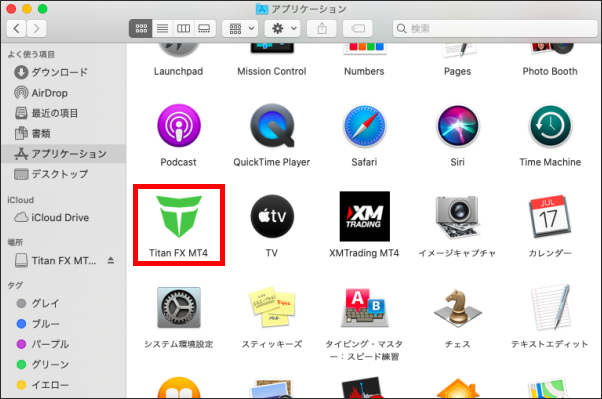Select the タイピング・マスター typing app icon
This screenshot has width=602, height=399.
coord(364,307)
